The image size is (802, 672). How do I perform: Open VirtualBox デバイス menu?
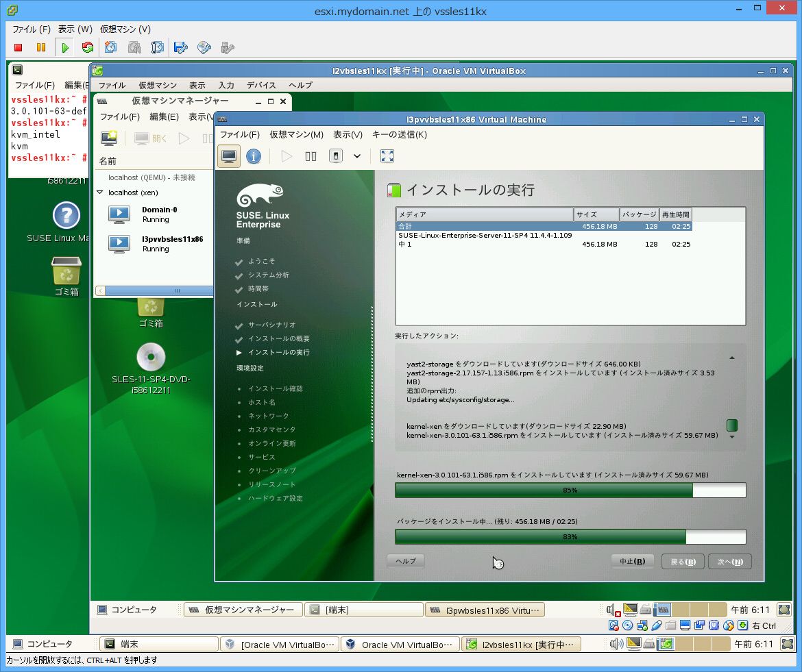pyautogui.click(x=261, y=86)
